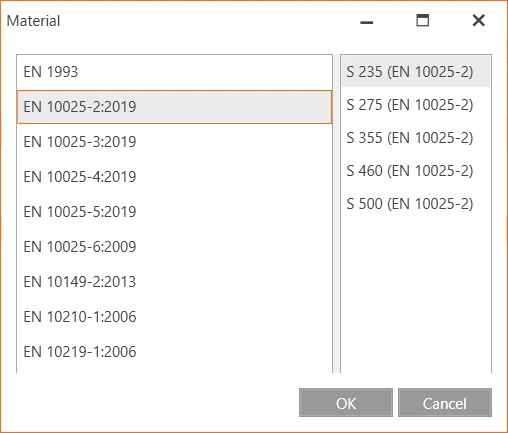Select S 275 (EN 10025-2) grade
Image resolution: width=508 pixels, height=433 pixels.
pyautogui.click(x=416, y=105)
